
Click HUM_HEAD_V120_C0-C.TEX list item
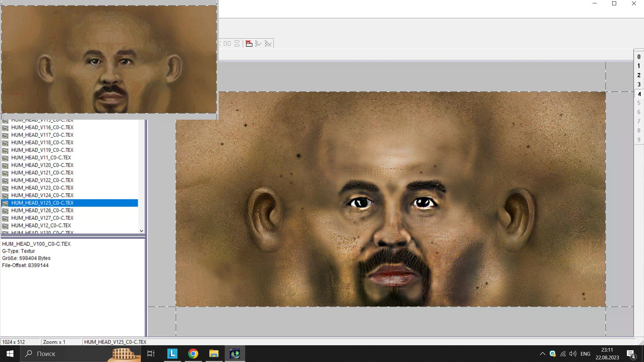point(42,165)
